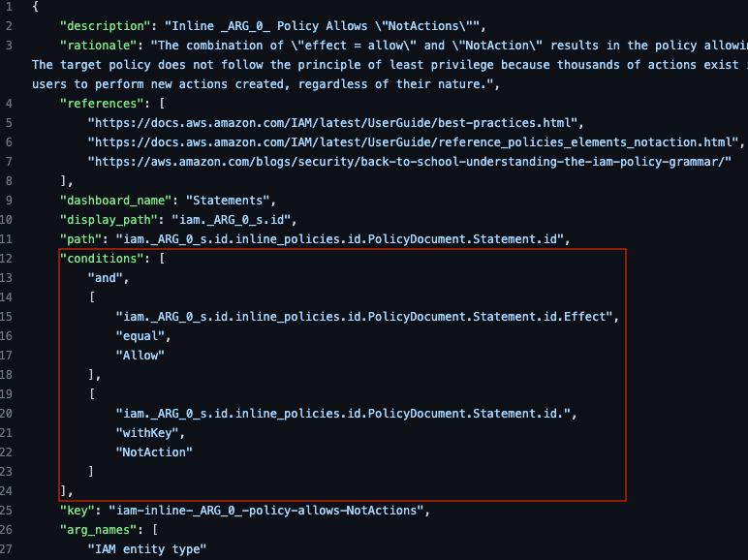
Task: Click the "iam._ARG_0_s.id" value
Action: [x=232, y=220]
